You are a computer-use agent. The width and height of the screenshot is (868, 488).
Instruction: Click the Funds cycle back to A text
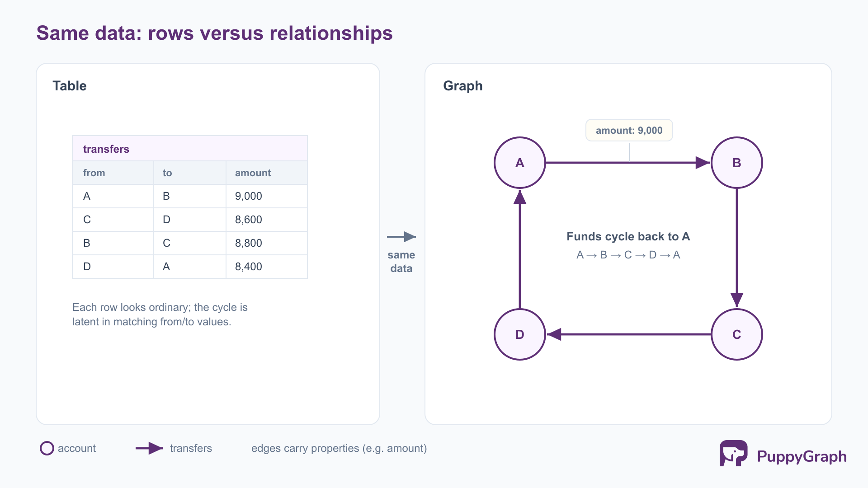click(x=628, y=236)
